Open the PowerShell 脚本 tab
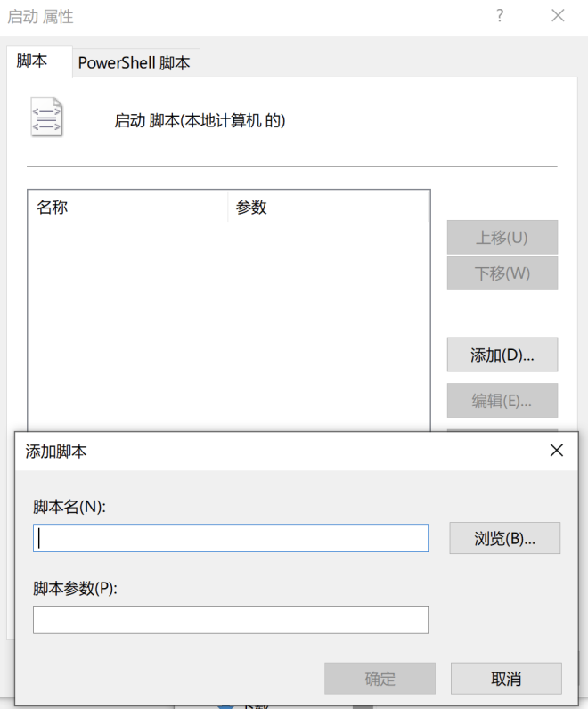 tap(135, 63)
